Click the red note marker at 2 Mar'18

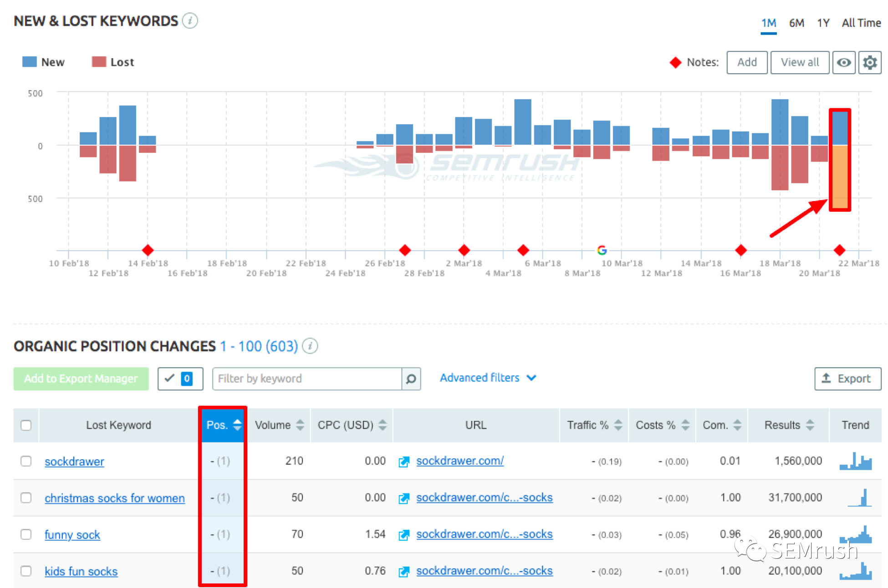tap(464, 250)
